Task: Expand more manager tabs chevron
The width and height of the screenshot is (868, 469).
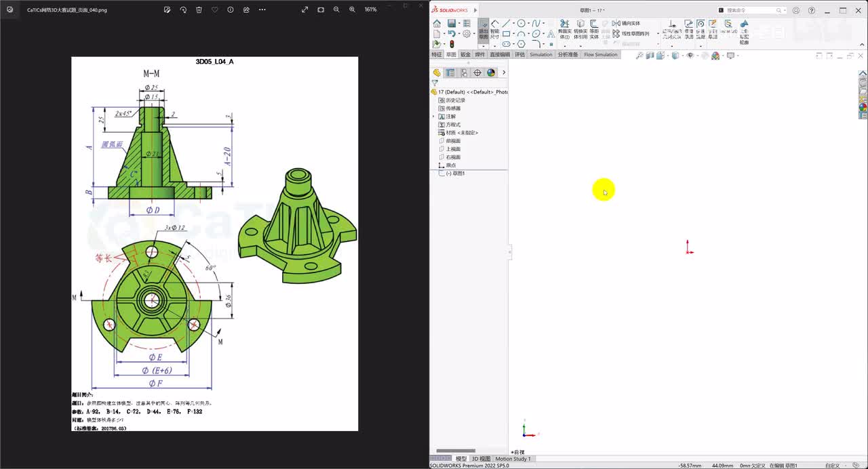Action: (x=503, y=73)
